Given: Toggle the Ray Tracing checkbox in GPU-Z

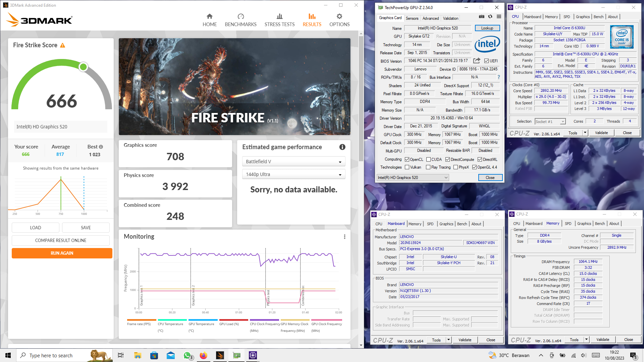Looking at the screenshot, I should (428, 167).
